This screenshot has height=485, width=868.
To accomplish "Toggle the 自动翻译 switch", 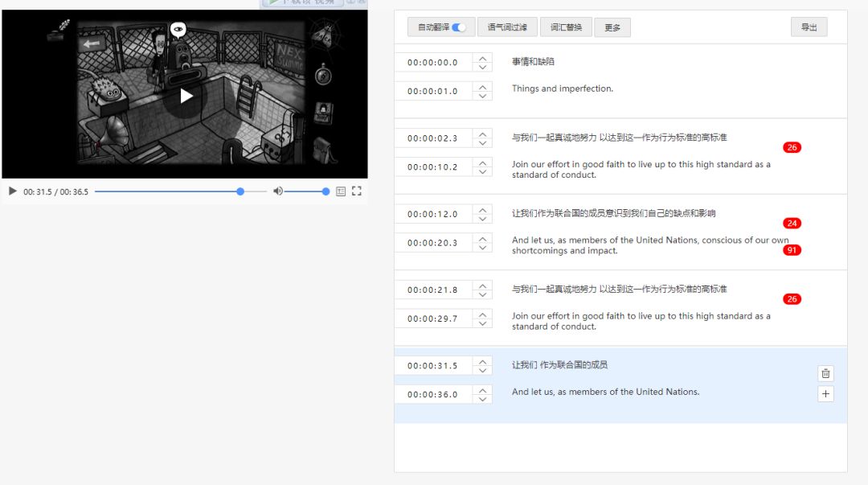I will coord(459,27).
